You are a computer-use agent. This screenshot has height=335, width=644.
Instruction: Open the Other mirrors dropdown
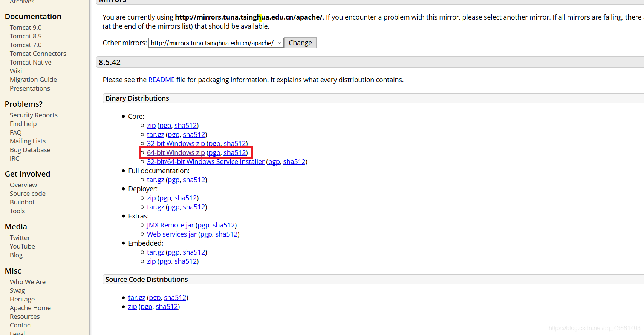pos(216,43)
